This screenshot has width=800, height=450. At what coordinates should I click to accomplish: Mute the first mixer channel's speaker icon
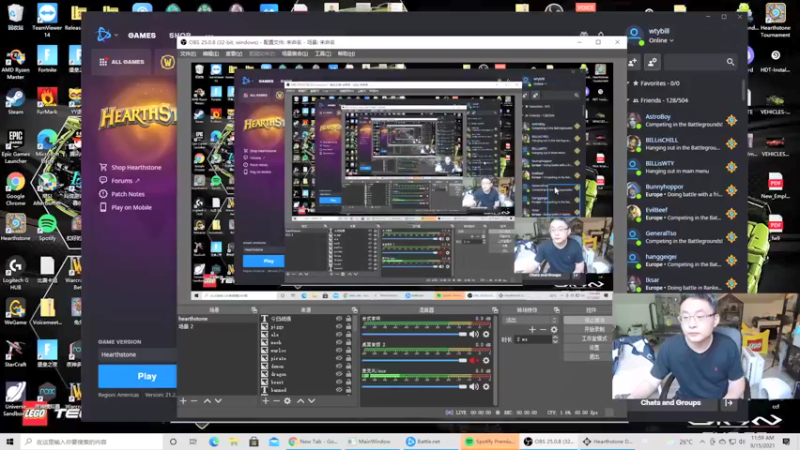pyautogui.click(x=473, y=334)
